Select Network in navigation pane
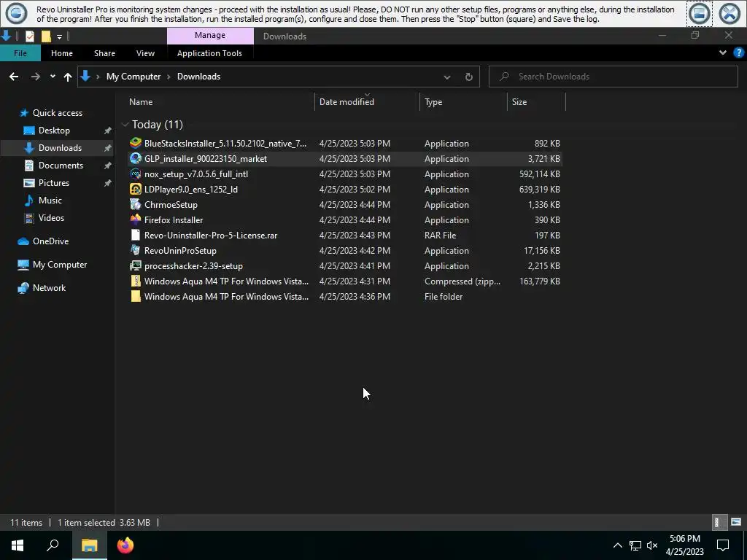The width and height of the screenshot is (747, 560). tap(49, 288)
